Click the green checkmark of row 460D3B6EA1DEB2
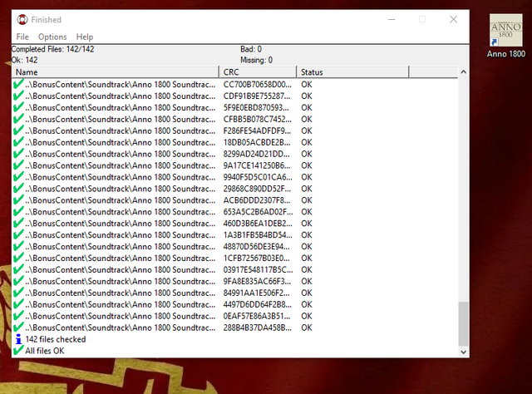 click(x=18, y=223)
